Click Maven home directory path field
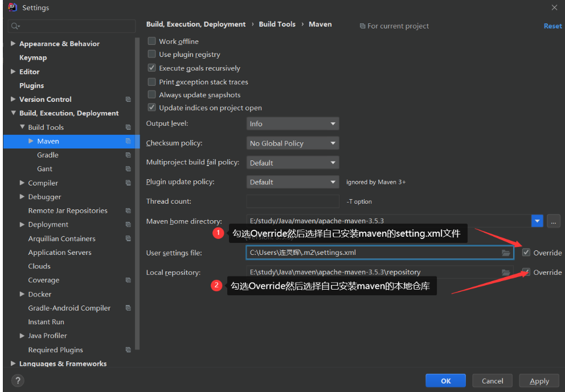The image size is (565, 392). [389, 221]
